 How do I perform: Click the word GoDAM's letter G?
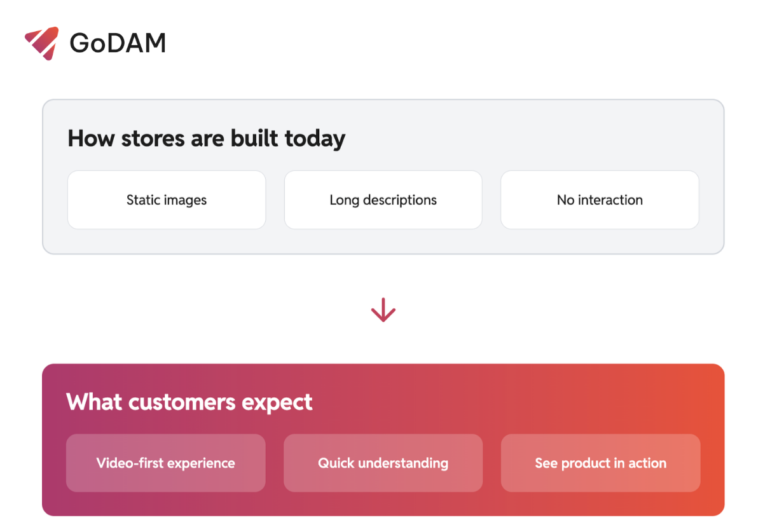click(81, 43)
